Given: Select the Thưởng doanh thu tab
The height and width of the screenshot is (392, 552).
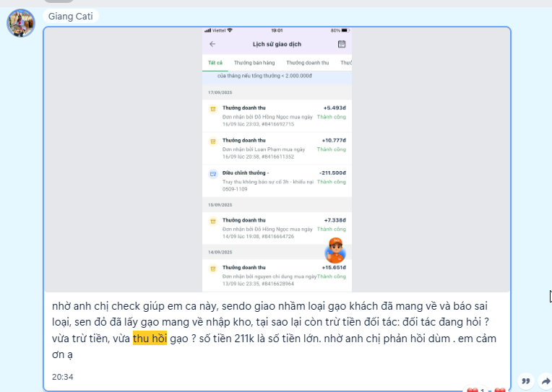Looking at the screenshot, I should tap(307, 63).
